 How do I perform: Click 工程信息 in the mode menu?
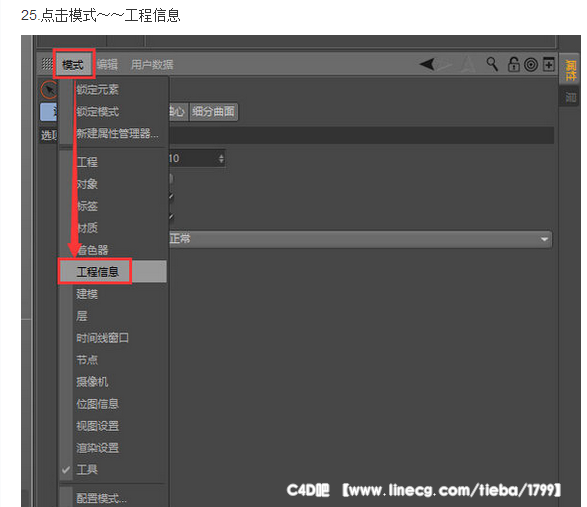pos(113,271)
